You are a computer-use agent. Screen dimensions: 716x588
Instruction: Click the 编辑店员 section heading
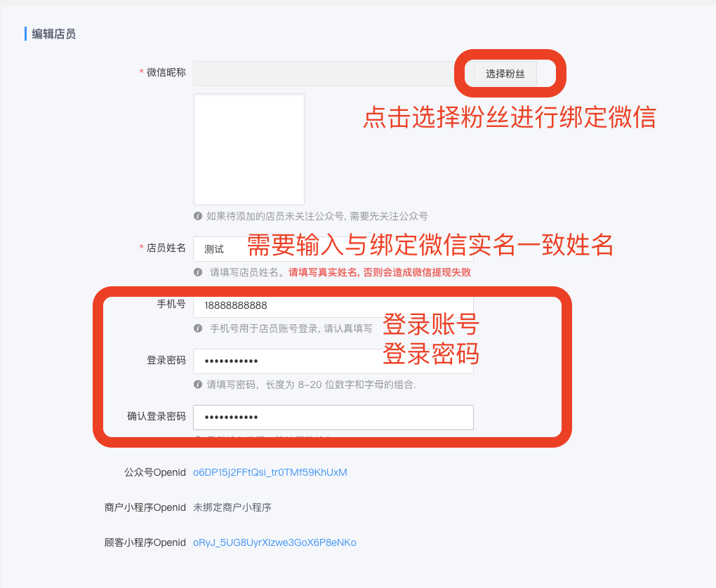pos(53,34)
